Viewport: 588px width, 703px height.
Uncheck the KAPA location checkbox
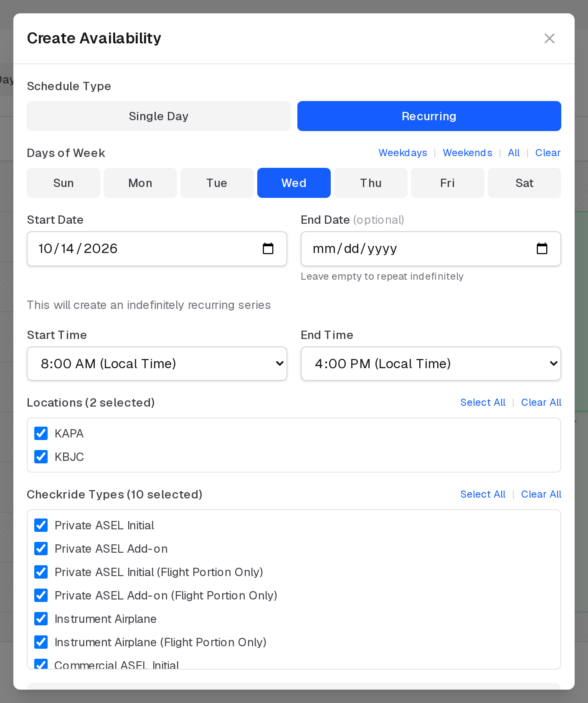tap(41, 433)
